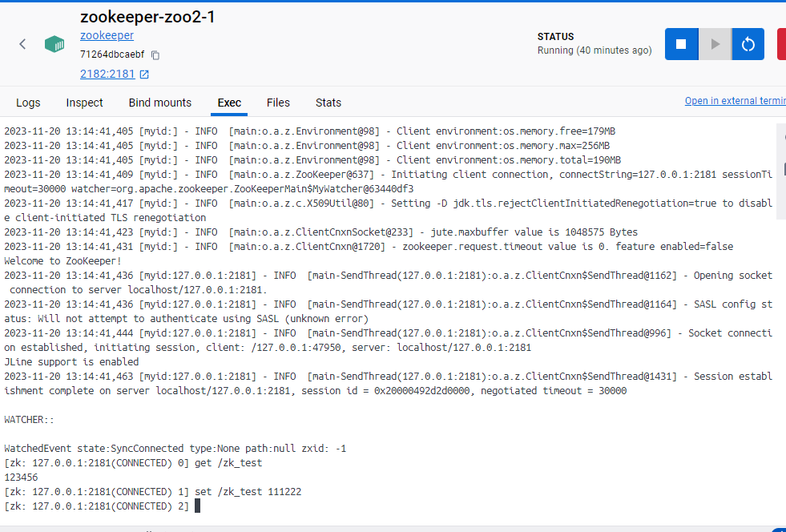Click the 'Welcome to ZooKeeper!' line
786x532 pixels.
point(63,261)
